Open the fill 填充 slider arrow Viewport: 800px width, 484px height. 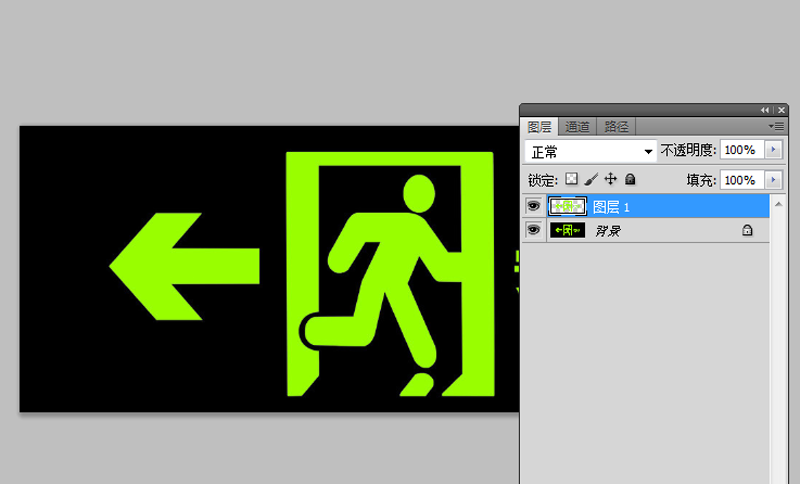tap(773, 180)
